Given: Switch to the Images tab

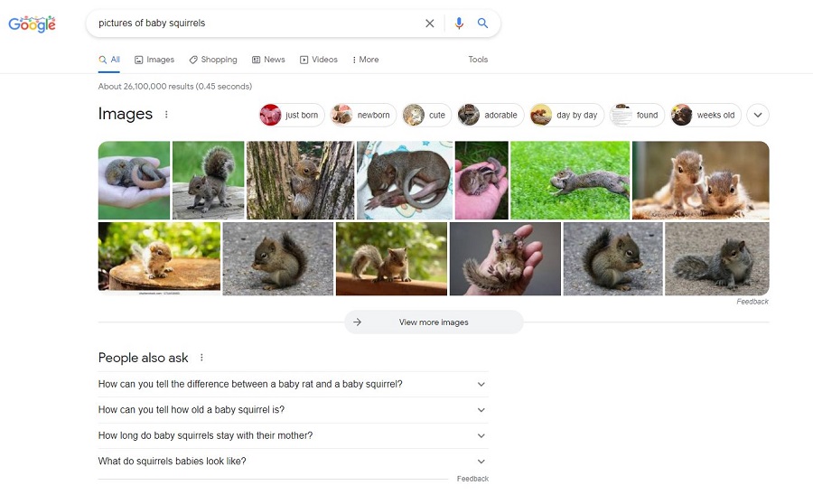Looking at the screenshot, I should pyautogui.click(x=154, y=60).
